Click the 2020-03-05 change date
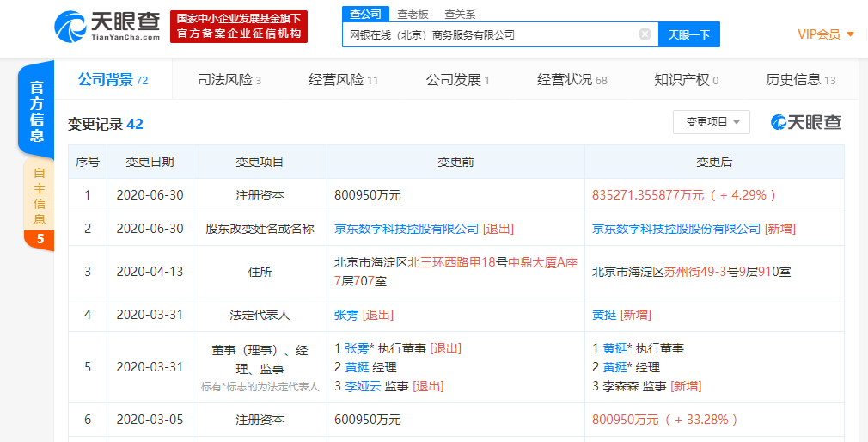Viewport: 868px width, 442px height. tap(150, 420)
